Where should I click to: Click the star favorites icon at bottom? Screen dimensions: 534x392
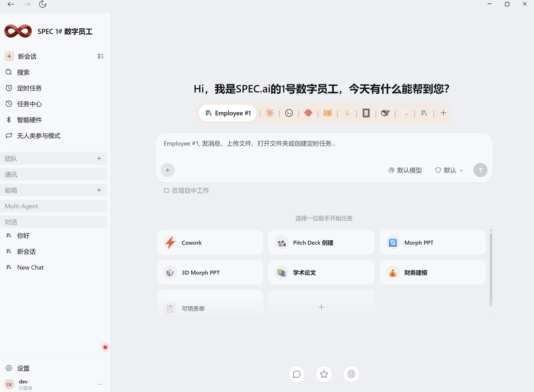pyautogui.click(x=324, y=374)
